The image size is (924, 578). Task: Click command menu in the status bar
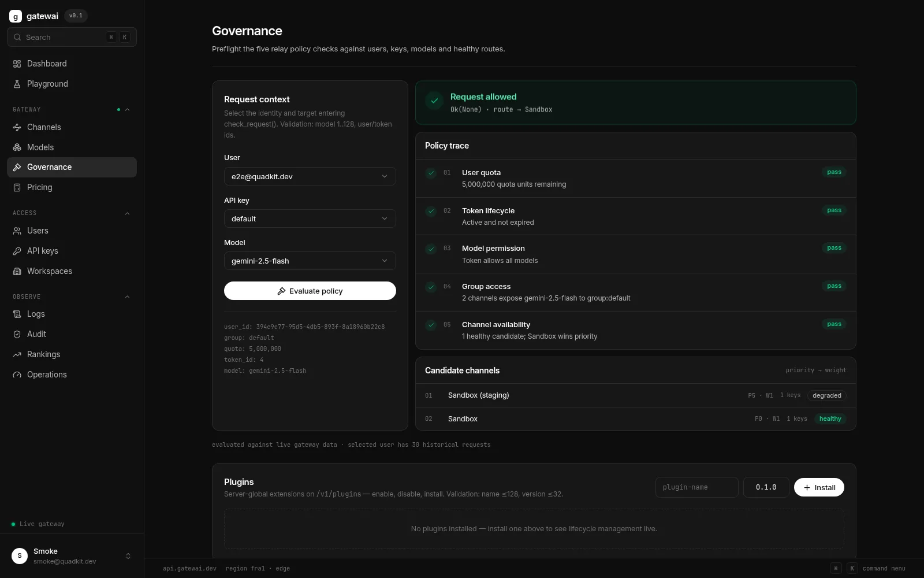click(884, 568)
